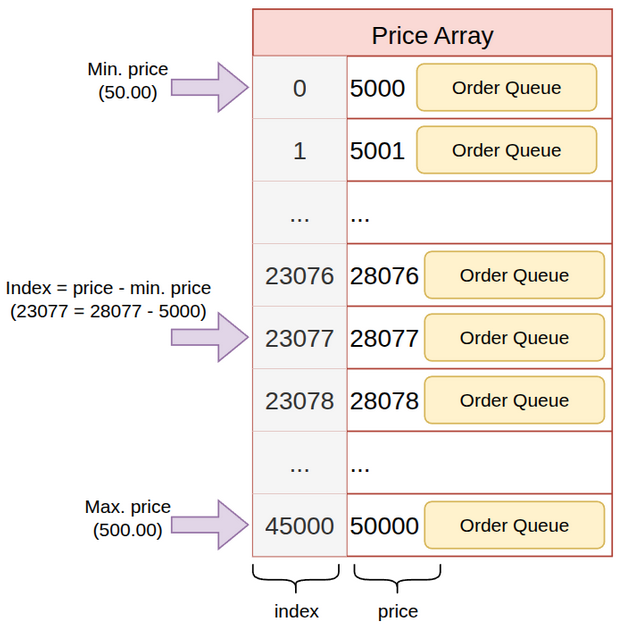Open the Order Queue next to price 28077

pos(514,338)
